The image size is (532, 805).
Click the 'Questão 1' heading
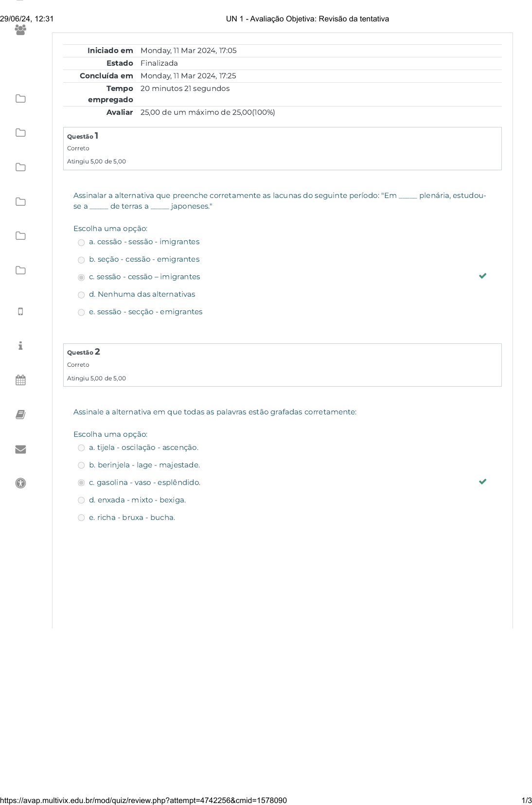point(83,136)
